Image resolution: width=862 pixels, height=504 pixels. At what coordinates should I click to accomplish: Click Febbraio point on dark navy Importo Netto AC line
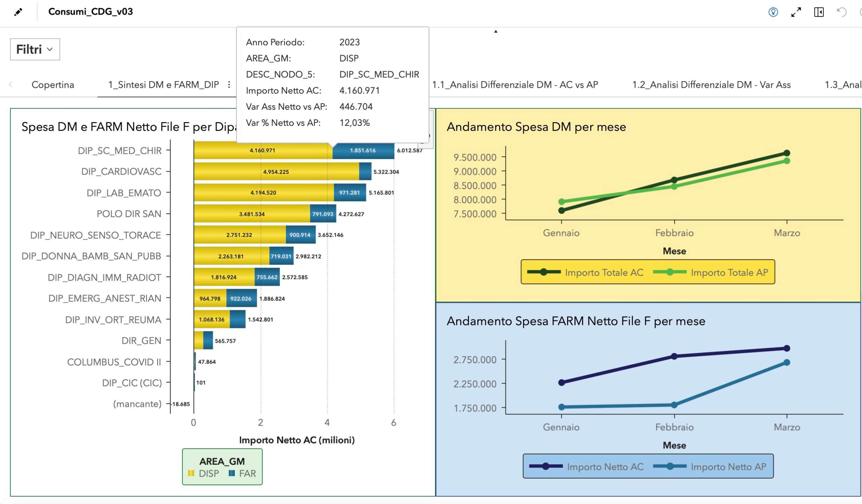[674, 356]
